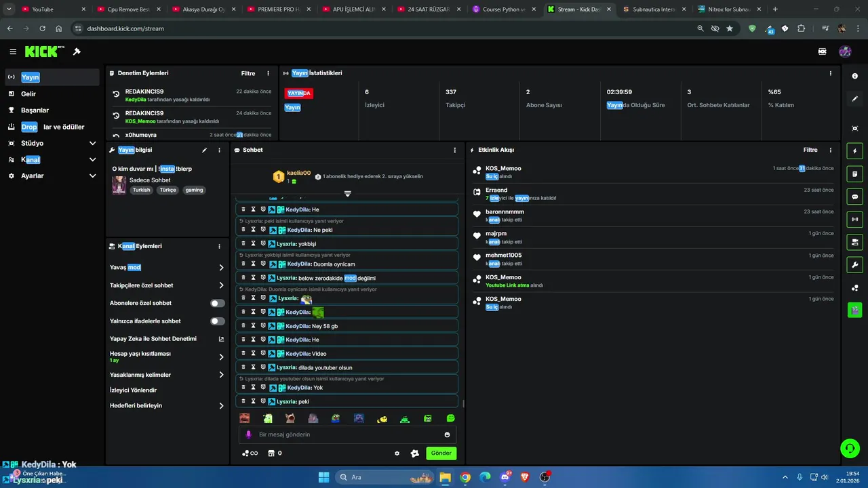Open the profile avatar in the top bar
This screenshot has height=488, width=868.
[845, 52]
